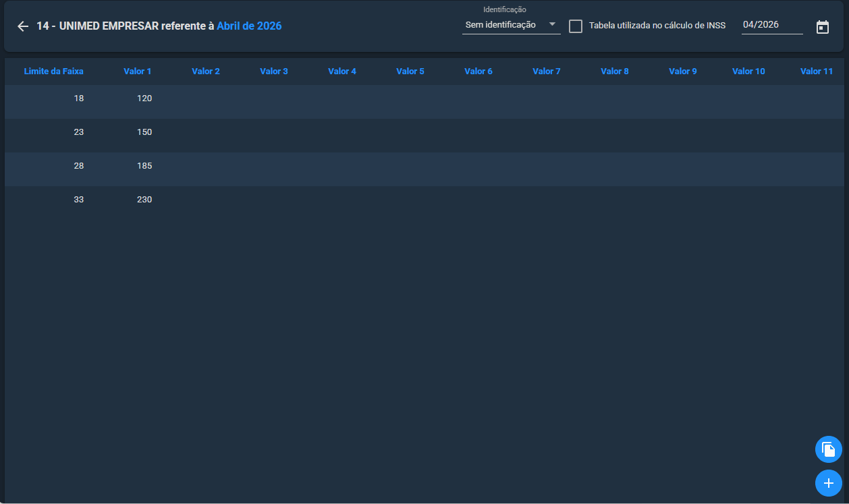Select the Valor 8 column header

[615, 72]
